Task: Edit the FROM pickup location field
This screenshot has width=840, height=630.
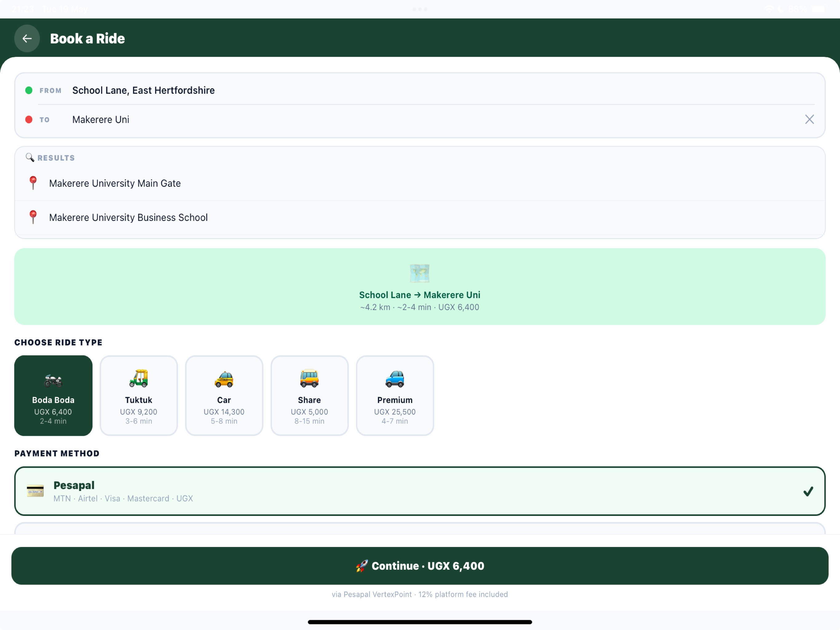Action: click(420, 90)
